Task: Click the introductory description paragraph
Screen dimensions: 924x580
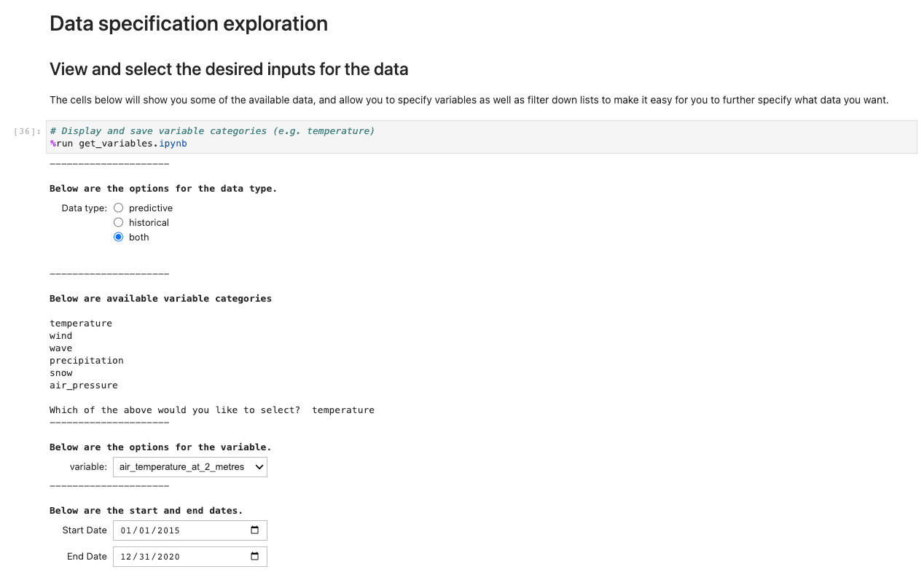Action: point(469,100)
